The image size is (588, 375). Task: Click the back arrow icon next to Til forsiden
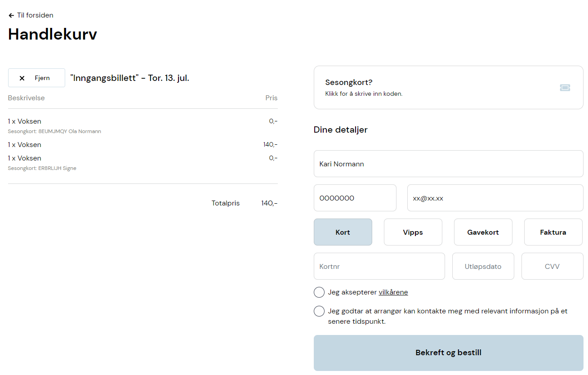point(11,15)
